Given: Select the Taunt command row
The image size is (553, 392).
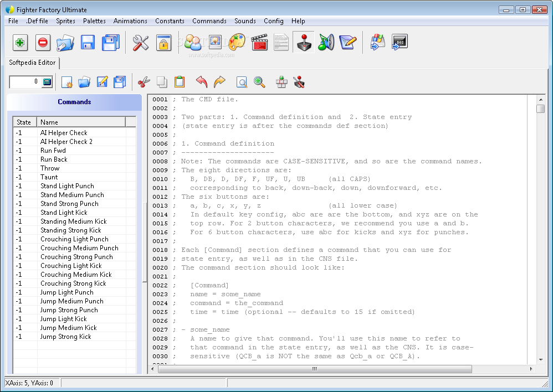Looking at the screenshot, I should click(x=74, y=177).
